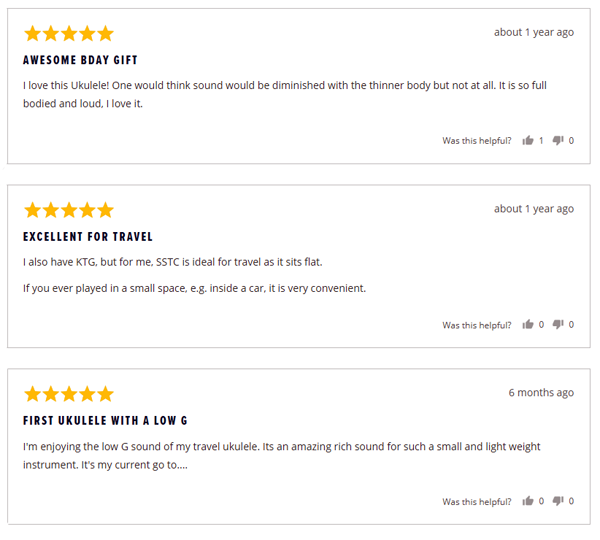Screen dimensions: 600x540
Task: Click the star rating of First Ukulele review
Action: (69, 394)
